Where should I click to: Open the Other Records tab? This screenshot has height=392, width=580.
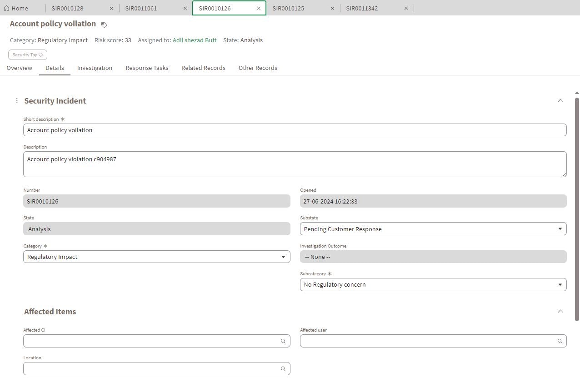coord(258,68)
